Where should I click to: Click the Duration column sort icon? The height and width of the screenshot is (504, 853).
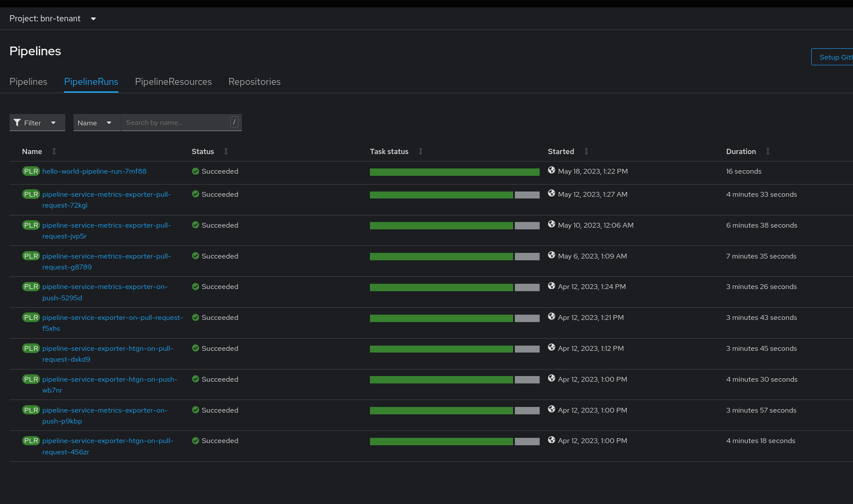[x=768, y=151]
